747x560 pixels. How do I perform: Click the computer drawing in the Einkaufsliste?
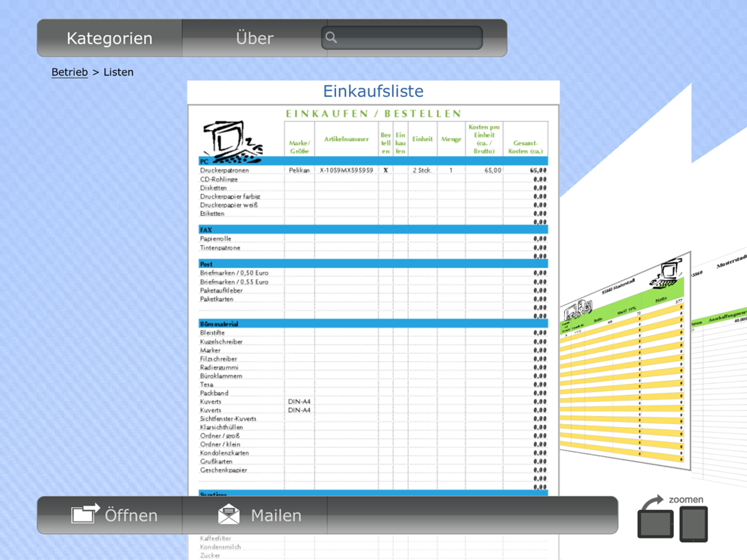(x=232, y=140)
